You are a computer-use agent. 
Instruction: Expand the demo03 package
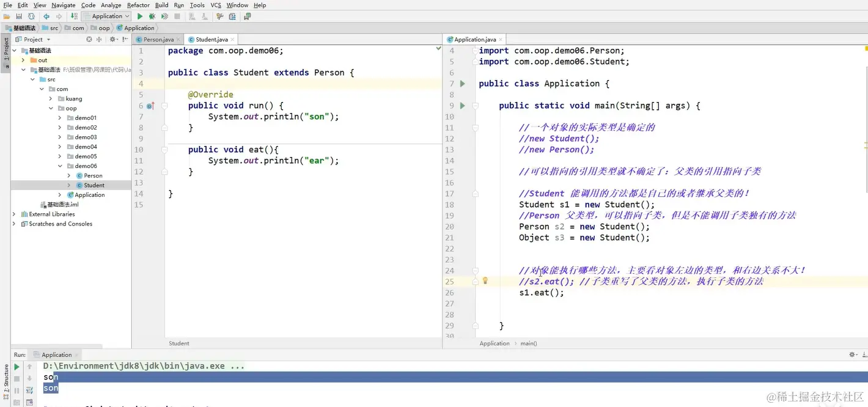(x=60, y=137)
